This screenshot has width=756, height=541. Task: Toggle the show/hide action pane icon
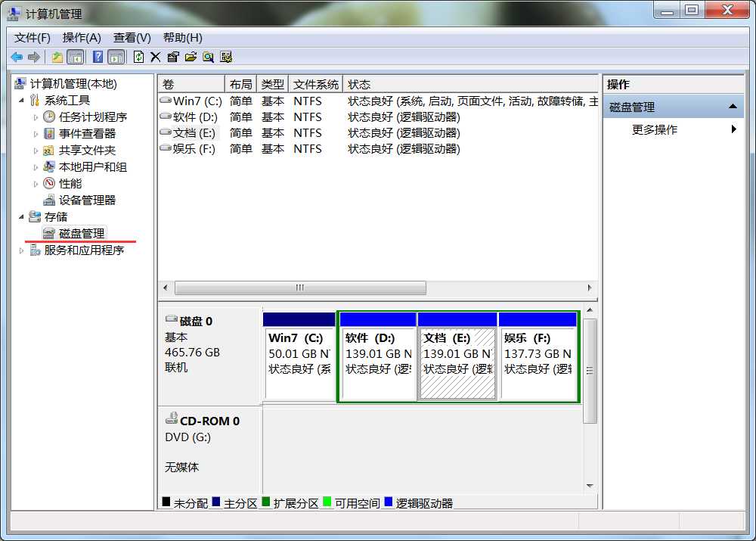click(116, 58)
